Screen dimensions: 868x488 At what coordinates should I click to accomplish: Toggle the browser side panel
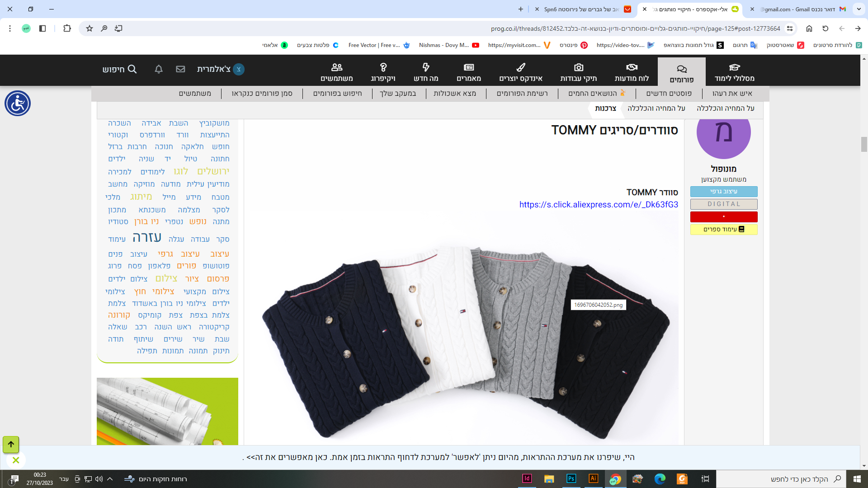tap(42, 28)
